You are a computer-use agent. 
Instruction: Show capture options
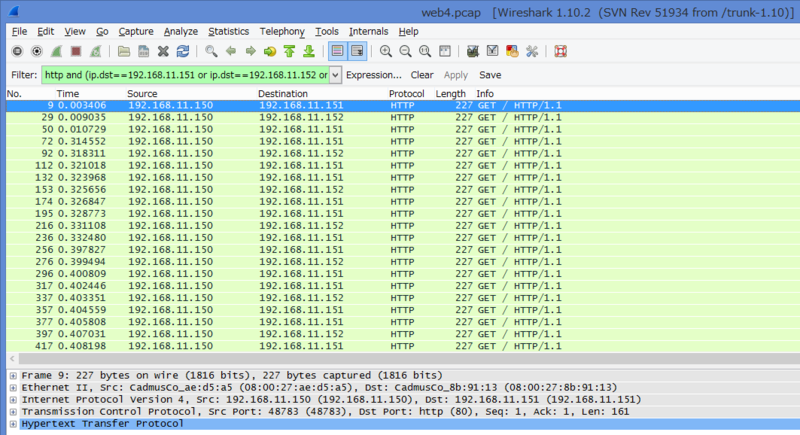click(37, 51)
